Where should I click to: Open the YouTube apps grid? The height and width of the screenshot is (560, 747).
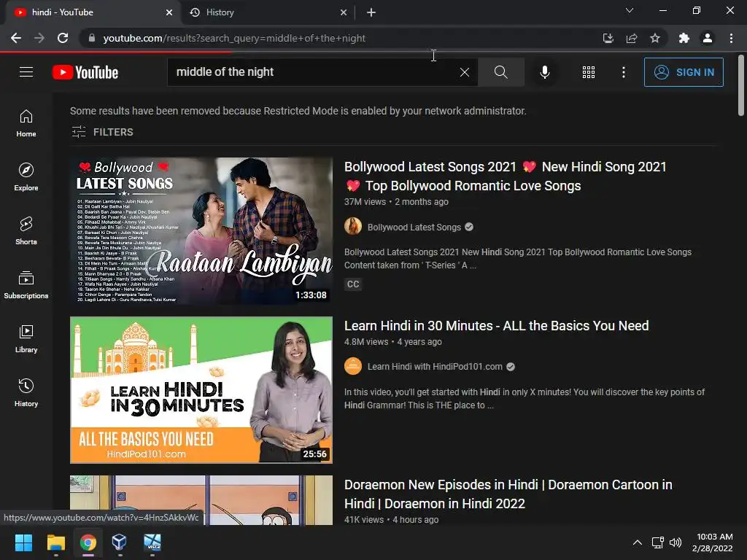tap(589, 72)
